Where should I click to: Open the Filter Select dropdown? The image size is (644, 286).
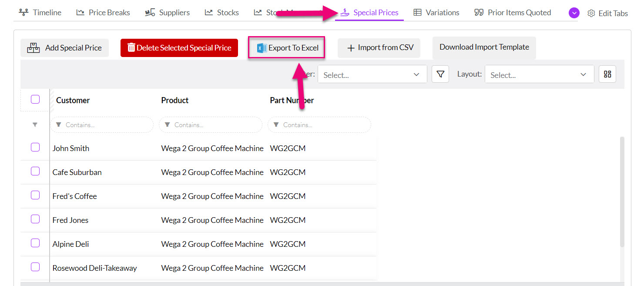pos(372,74)
